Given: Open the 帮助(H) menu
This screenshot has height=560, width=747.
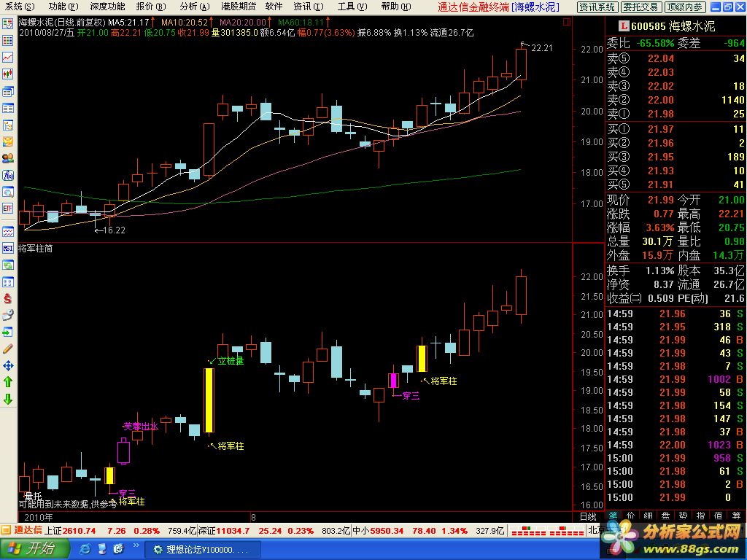Looking at the screenshot, I should tap(396, 7).
